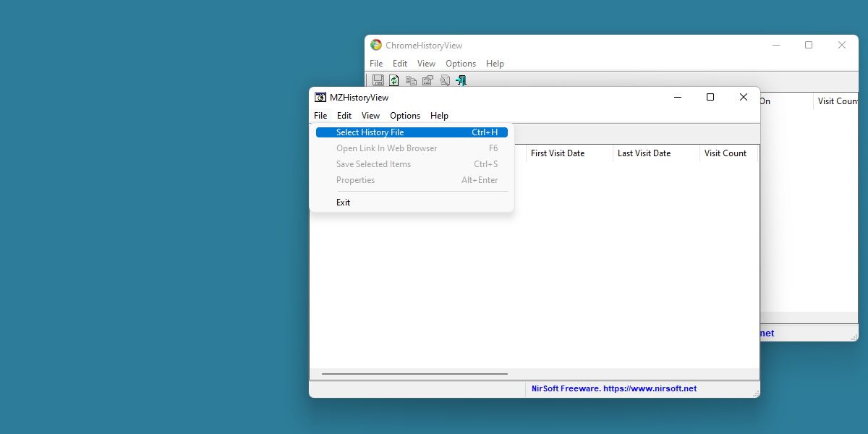The width and height of the screenshot is (868, 434).
Task: Open NirSoft Freeware link in MZHistoryView status bar
Action: 614,388
